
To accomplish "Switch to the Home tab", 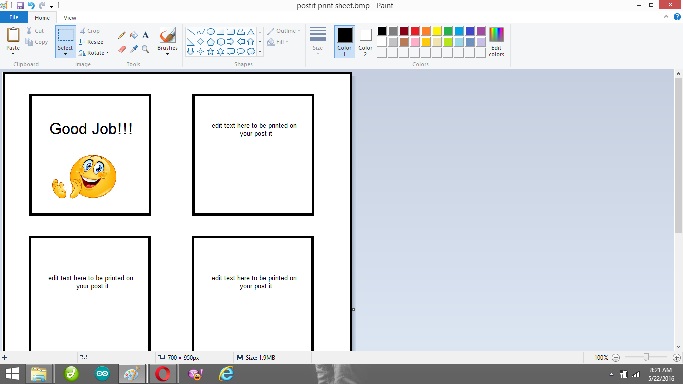I will pyautogui.click(x=42, y=18).
